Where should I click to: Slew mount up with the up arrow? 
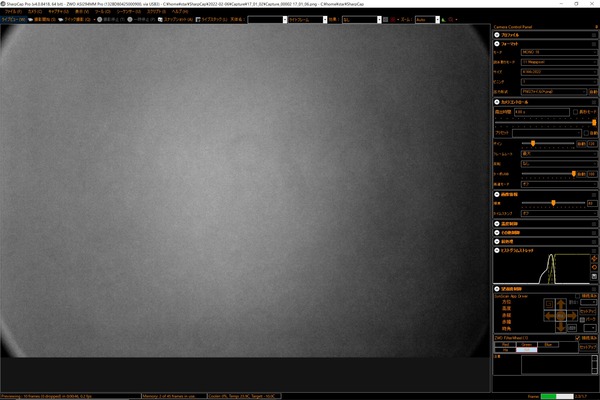coord(561,304)
